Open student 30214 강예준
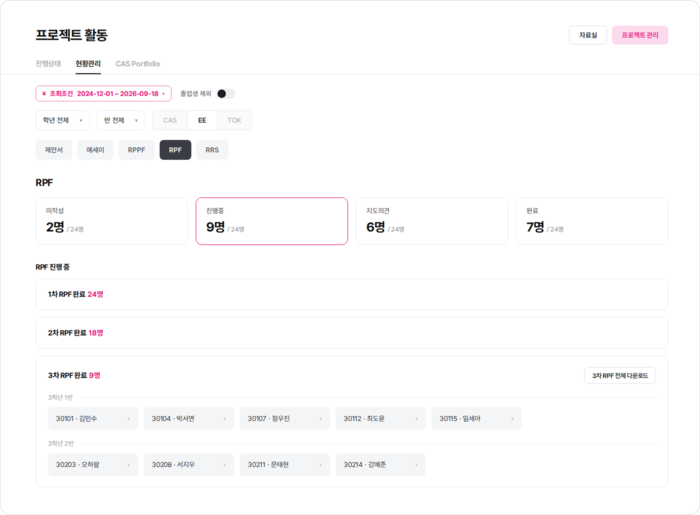700x515 pixels. pyautogui.click(x=381, y=465)
